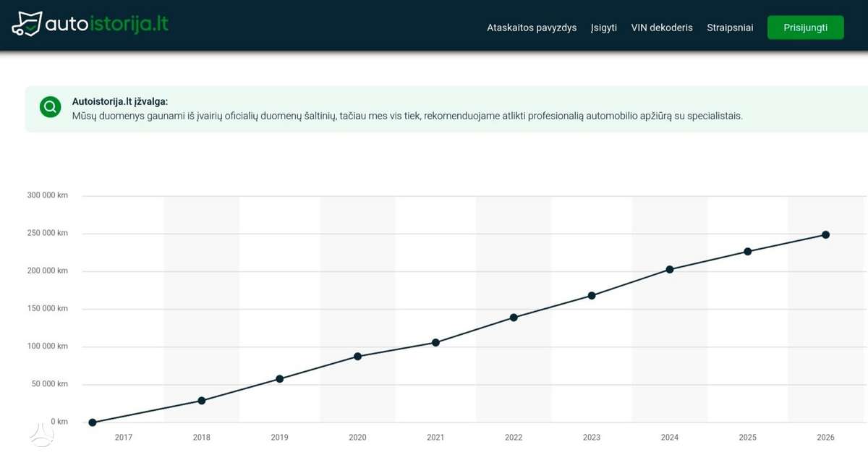Screen dimensions: 868x476
Task: Click the green Prisijungti button
Action: pos(805,27)
